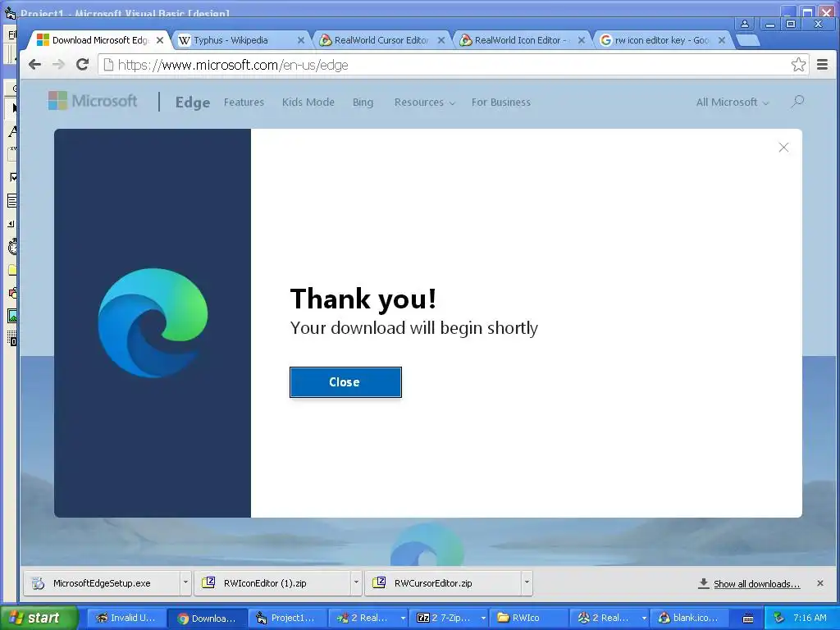Click the browser forward arrow

pos(58,65)
